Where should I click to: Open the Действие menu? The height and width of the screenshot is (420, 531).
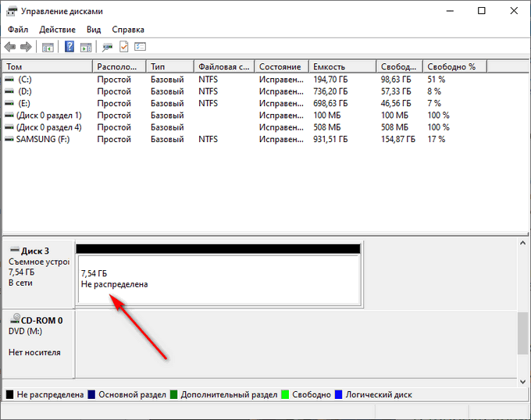tap(57, 30)
